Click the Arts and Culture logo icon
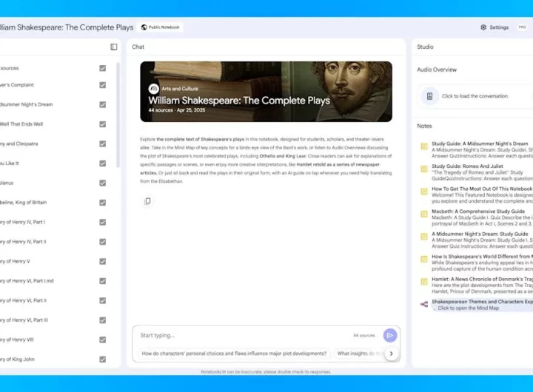Viewport: 533px width, 392px height. pyautogui.click(x=154, y=89)
